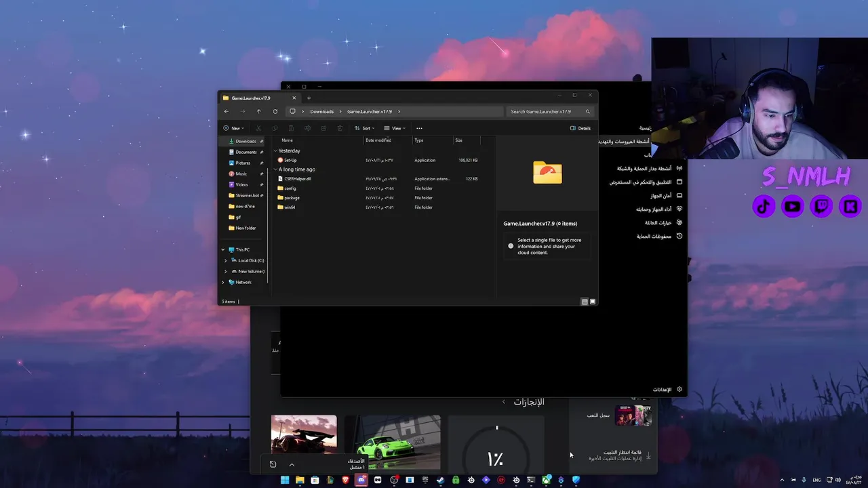Open Xbox app from the taskbar
868x488 pixels.
[x=546, y=480]
